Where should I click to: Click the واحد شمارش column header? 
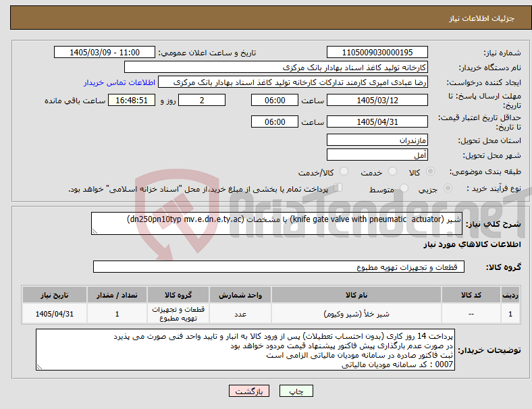pyautogui.click(x=240, y=295)
